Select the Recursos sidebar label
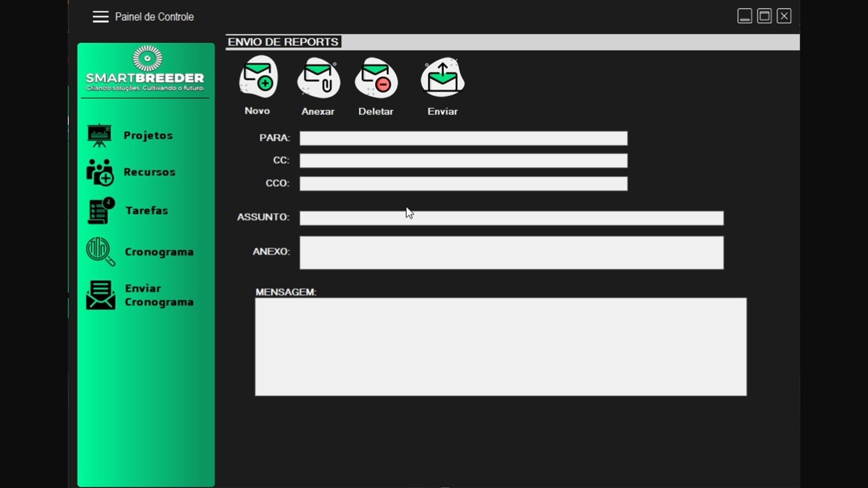Screen dimensions: 868x488 pyautogui.click(x=150, y=172)
